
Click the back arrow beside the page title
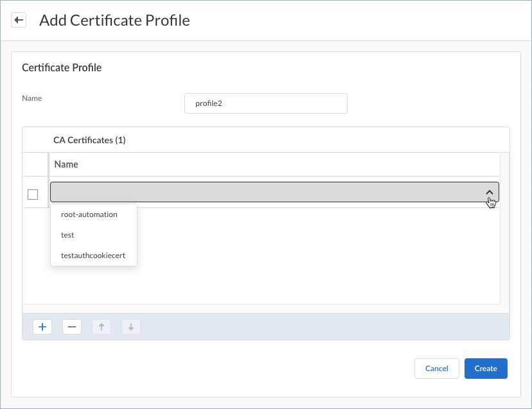19,20
